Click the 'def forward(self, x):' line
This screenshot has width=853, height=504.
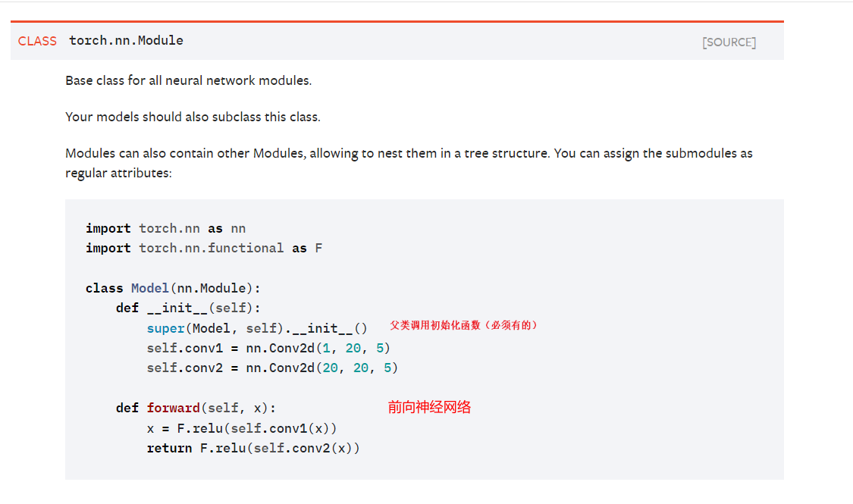click(x=196, y=408)
